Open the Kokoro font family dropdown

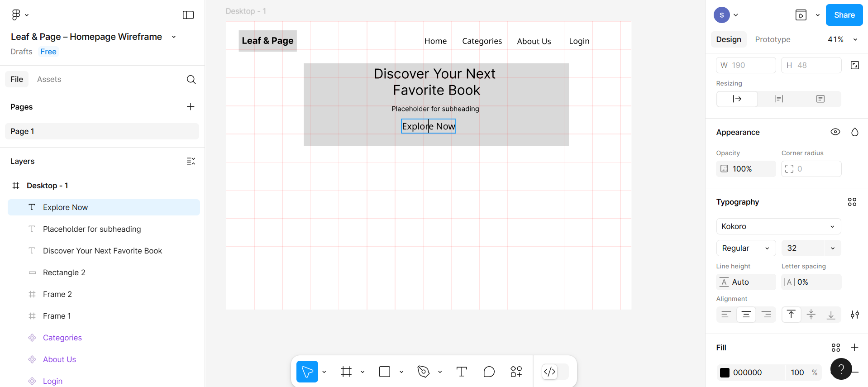[778, 226]
